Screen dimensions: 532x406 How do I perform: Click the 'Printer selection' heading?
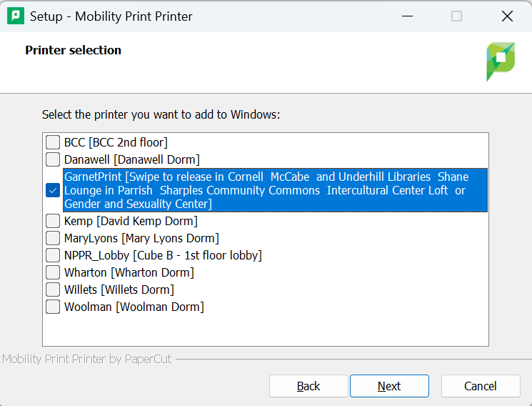coord(73,50)
